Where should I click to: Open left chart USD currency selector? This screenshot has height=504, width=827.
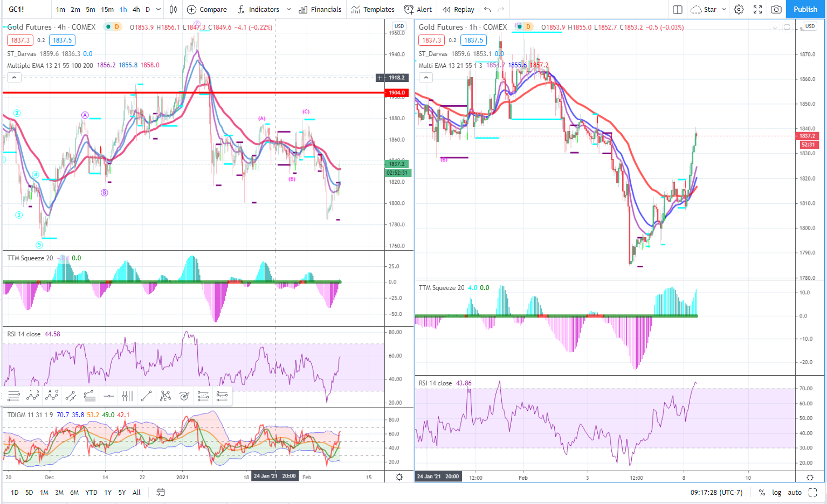[x=399, y=26]
